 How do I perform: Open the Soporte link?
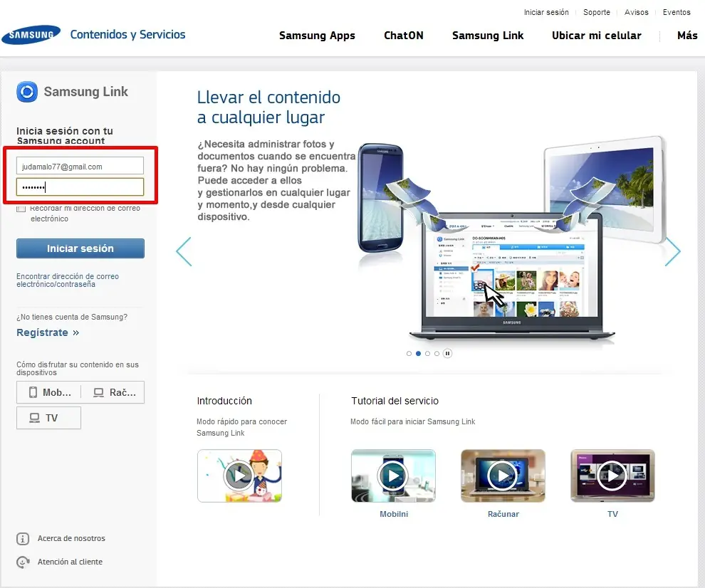coord(597,12)
